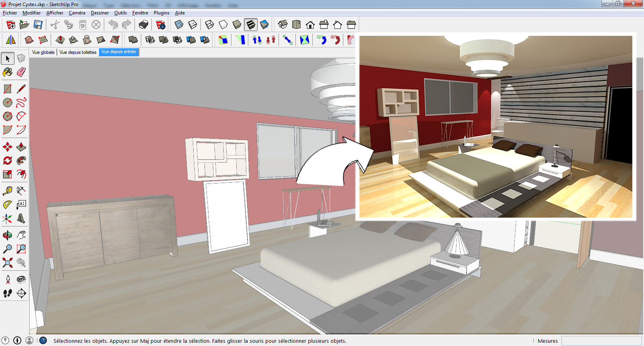644x346 pixels.
Task: Activate the Orbit camera tool
Action: pyautogui.click(x=8, y=235)
